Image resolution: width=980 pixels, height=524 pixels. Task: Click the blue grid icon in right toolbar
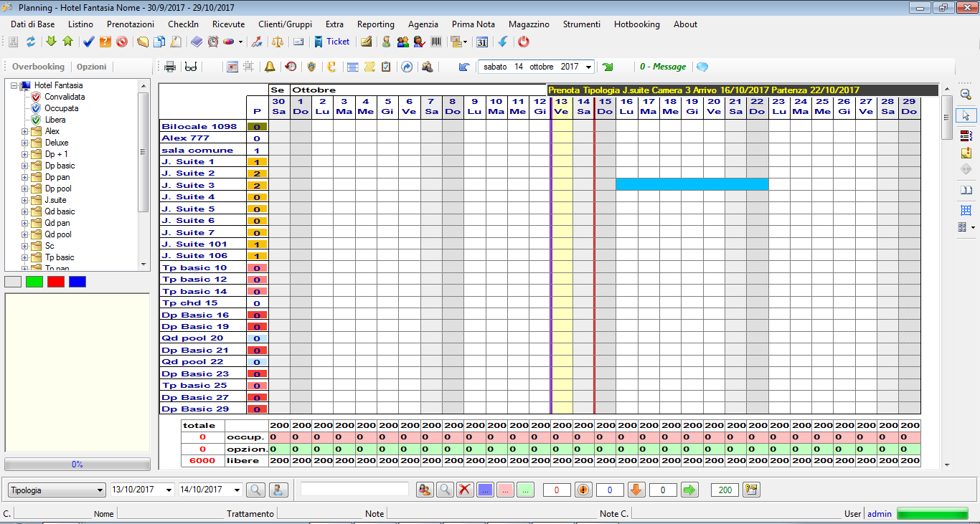click(x=966, y=210)
